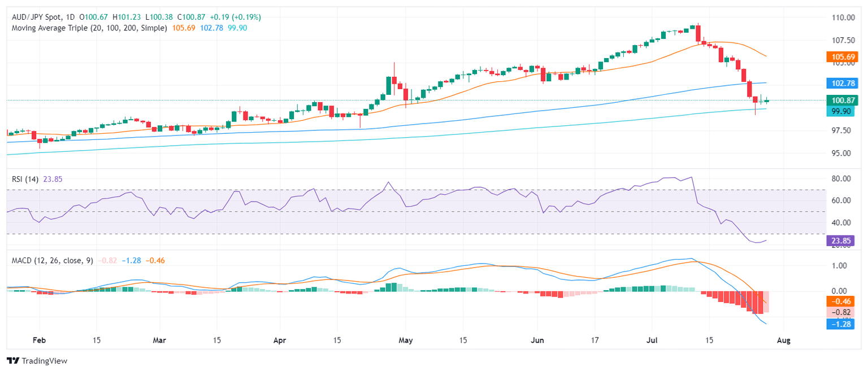Click the May label on the time axis
This screenshot has width=868, height=372.
click(406, 341)
